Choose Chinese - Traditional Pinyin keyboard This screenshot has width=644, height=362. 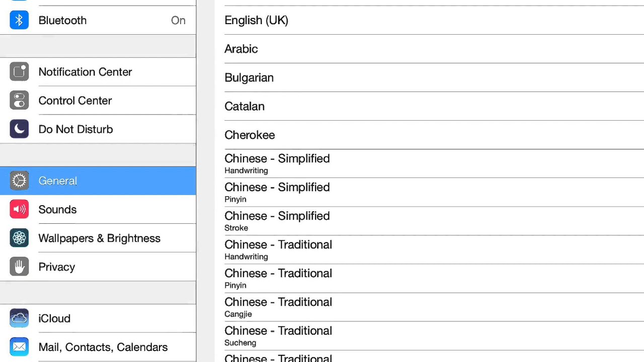429,278
